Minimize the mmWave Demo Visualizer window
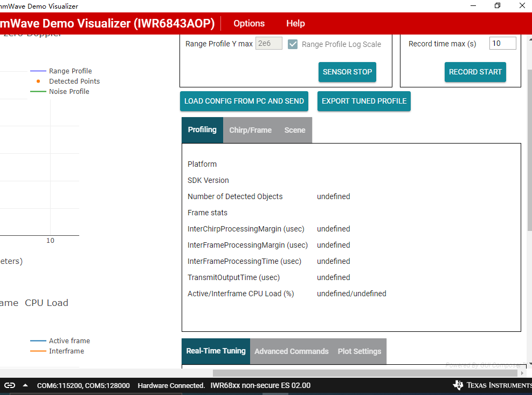Screen dimensions: 532x395 pyautogui.click(x=473, y=6)
